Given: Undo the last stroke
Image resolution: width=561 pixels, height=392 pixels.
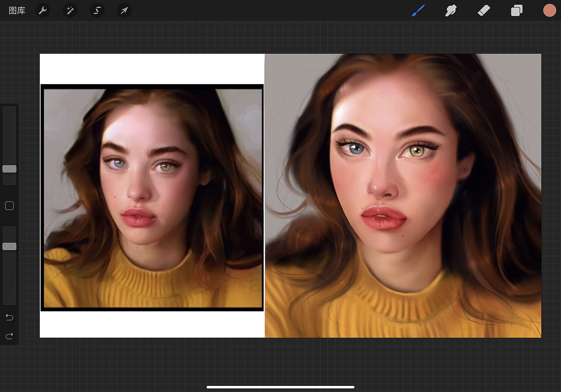Looking at the screenshot, I should click(9, 317).
